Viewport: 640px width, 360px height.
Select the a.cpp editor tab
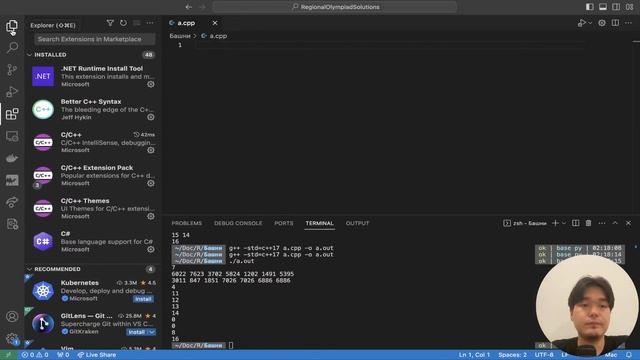[x=186, y=23]
